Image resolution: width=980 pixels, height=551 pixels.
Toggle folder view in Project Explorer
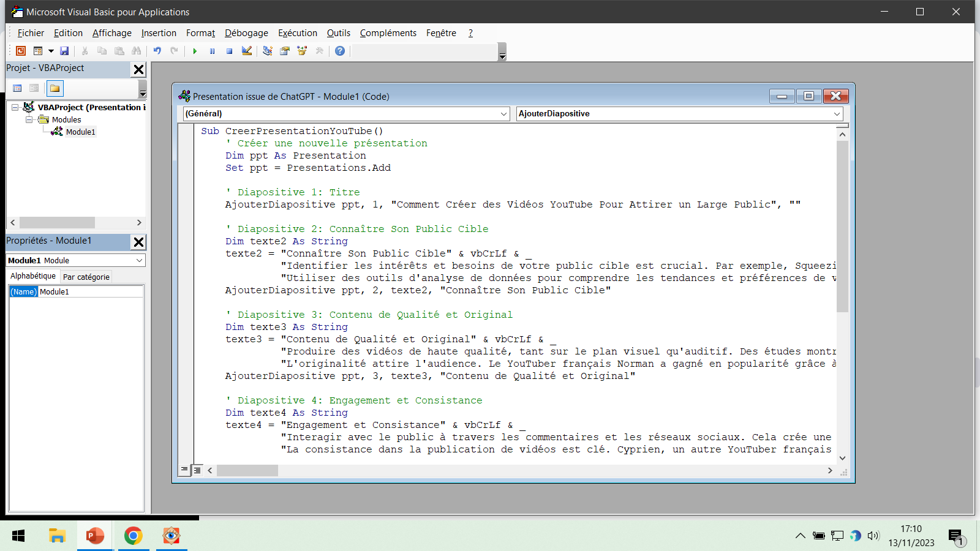pos(54,88)
